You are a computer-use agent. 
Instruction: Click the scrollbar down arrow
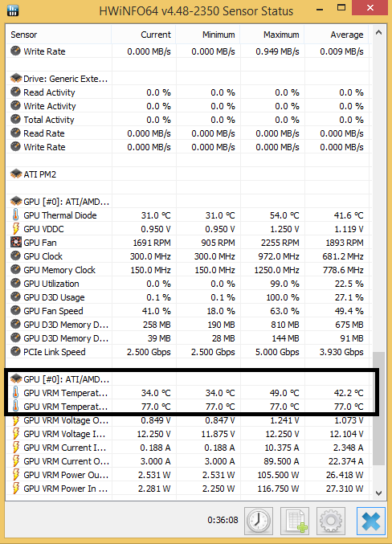pyautogui.click(x=379, y=493)
